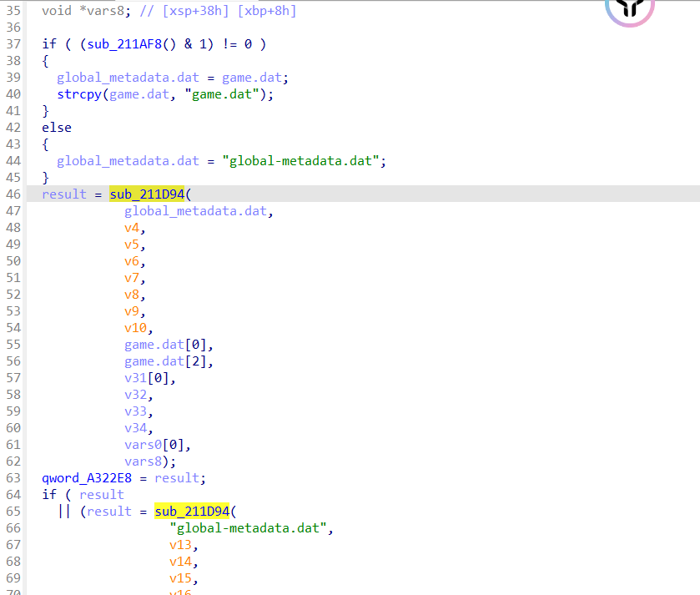Select the v15 argument
Viewport: 700px width, 595px height.
coord(180,578)
